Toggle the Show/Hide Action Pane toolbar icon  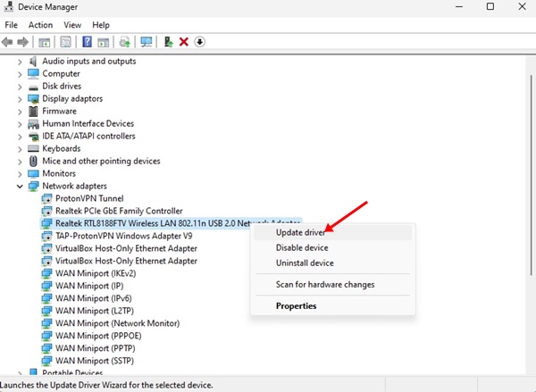coord(103,42)
